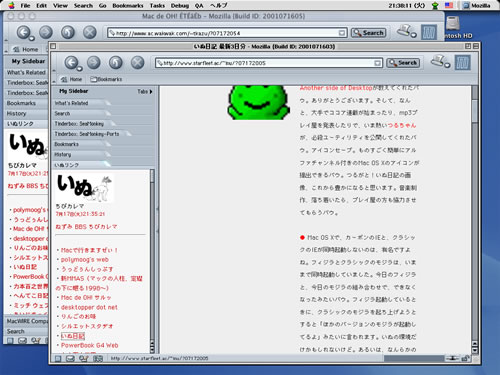This screenshot has height=375, width=500.
Task: Click the Search button in the front window
Action: tap(403, 63)
